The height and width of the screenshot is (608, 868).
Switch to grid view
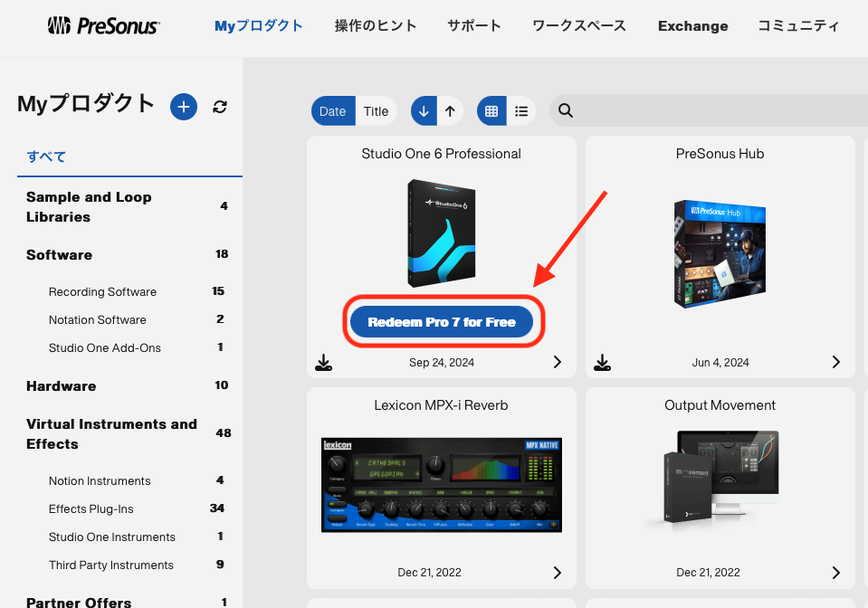coord(491,111)
